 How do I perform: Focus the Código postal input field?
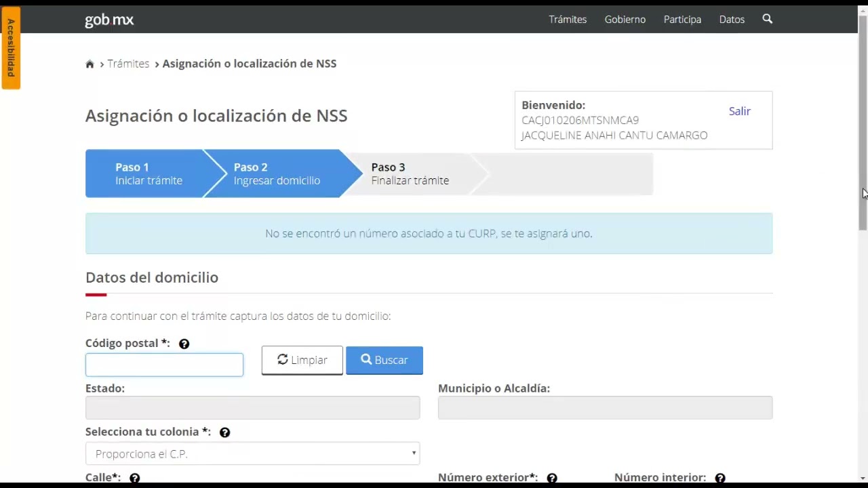[164, 365]
